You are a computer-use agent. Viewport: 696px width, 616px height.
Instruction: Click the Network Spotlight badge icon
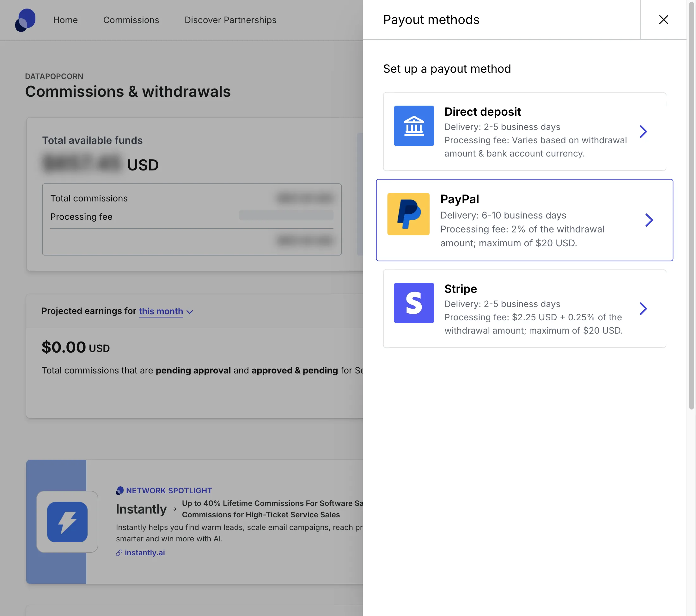[x=119, y=491]
